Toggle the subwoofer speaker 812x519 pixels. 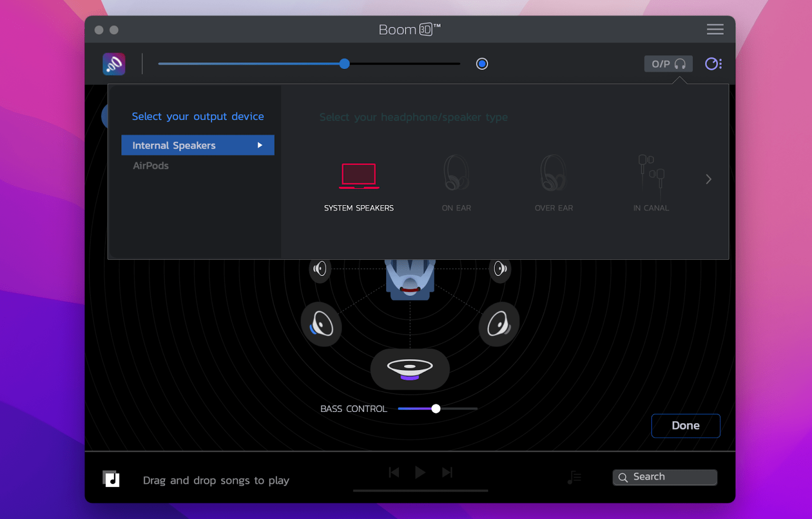410,369
